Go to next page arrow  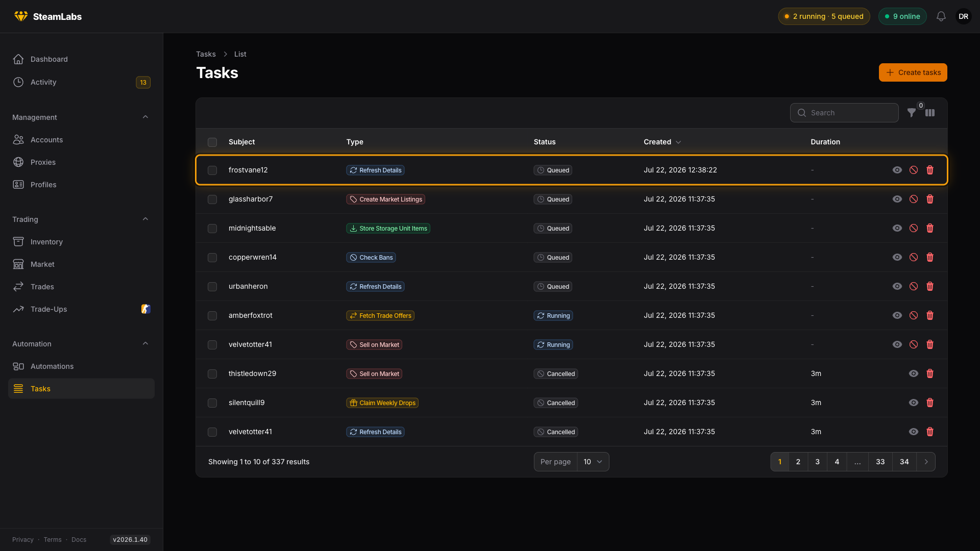(x=926, y=462)
